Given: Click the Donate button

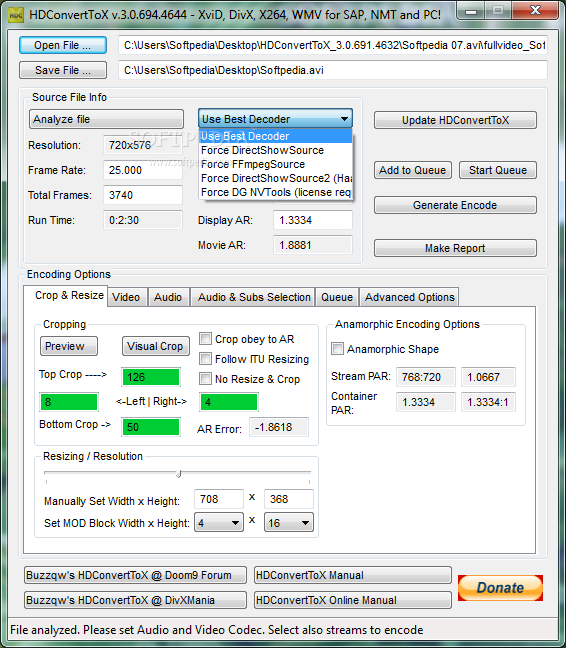Looking at the screenshot, I should click(500, 588).
